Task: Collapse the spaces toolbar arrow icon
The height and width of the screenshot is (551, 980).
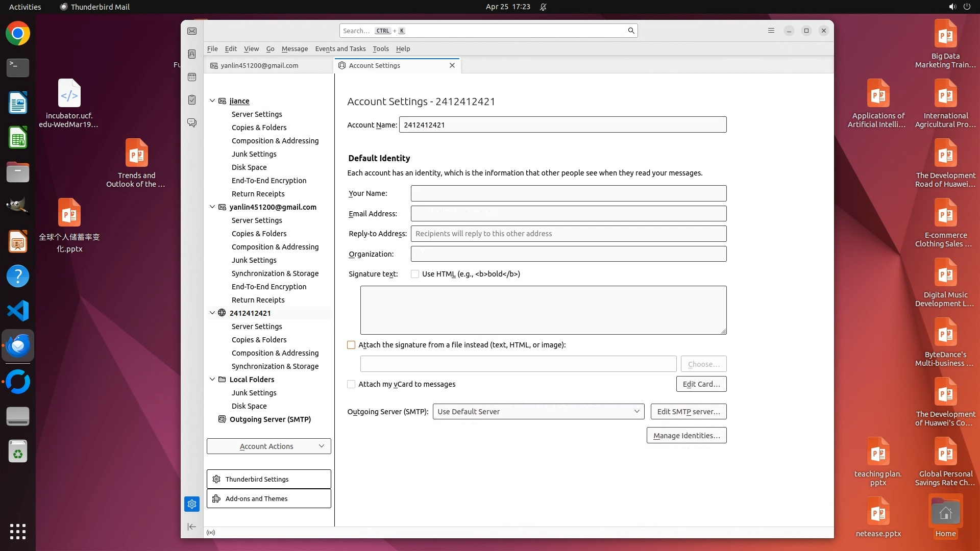Action: pos(192,527)
